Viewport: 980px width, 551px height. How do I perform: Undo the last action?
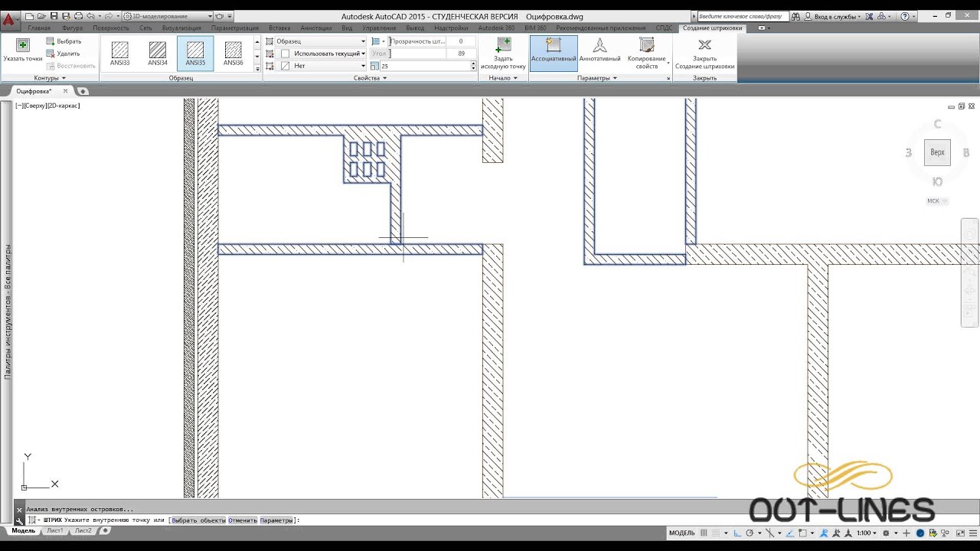[90, 16]
